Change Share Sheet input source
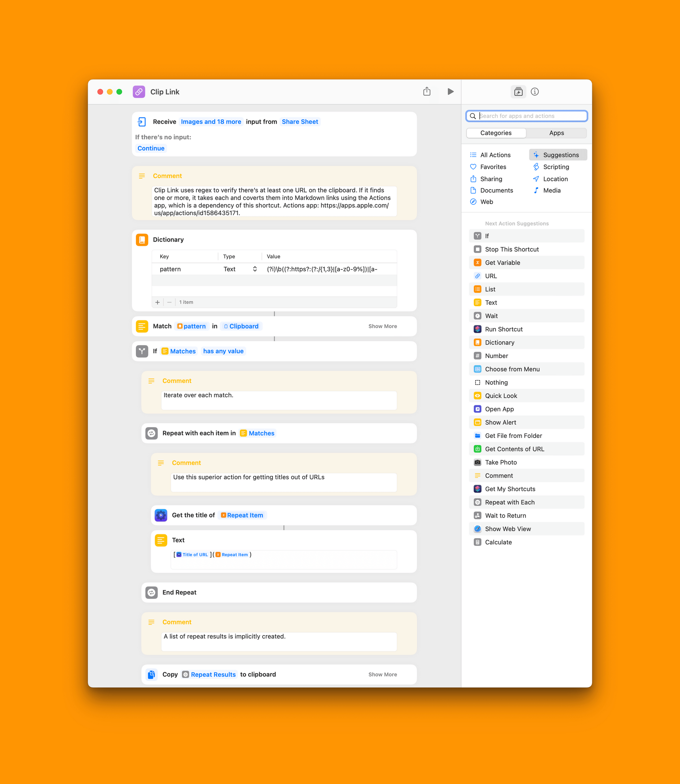The width and height of the screenshot is (680, 784). click(300, 122)
